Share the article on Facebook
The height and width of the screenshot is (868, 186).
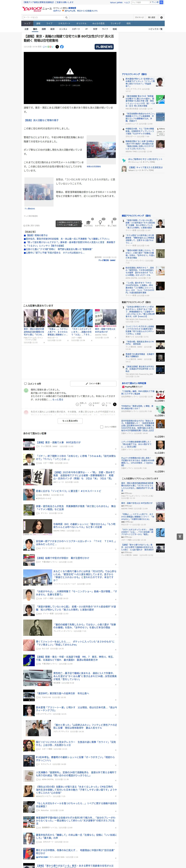62,47
